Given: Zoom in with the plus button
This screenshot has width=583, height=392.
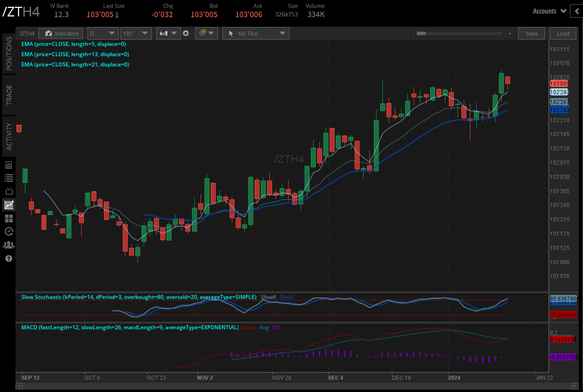Looking at the screenshot, I should 510,34.
